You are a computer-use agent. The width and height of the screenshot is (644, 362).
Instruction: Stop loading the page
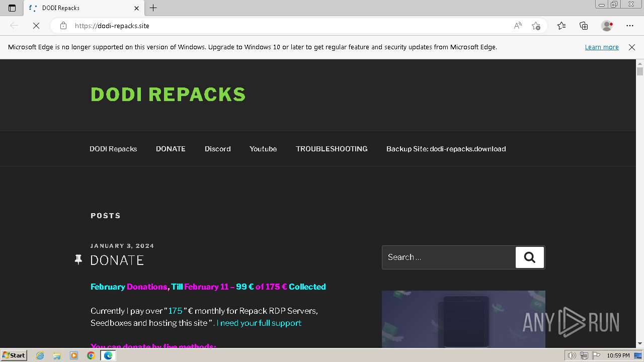[36, 26]
